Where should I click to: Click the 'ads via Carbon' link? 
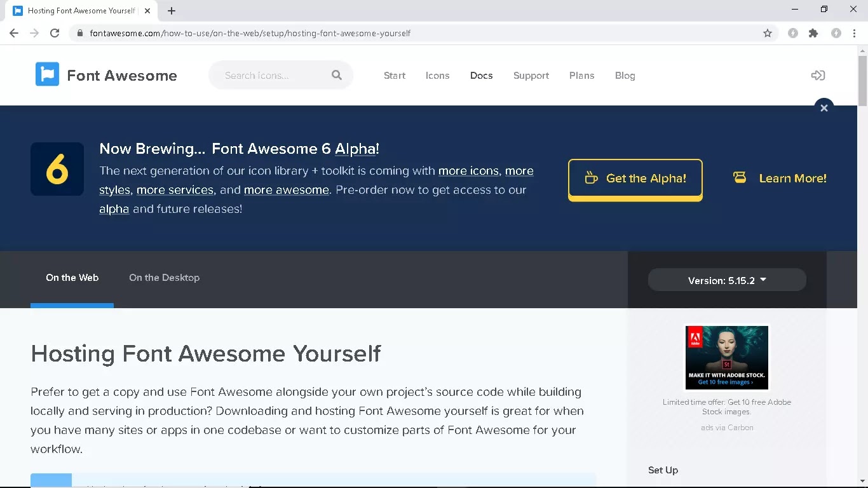coord(727,428)
